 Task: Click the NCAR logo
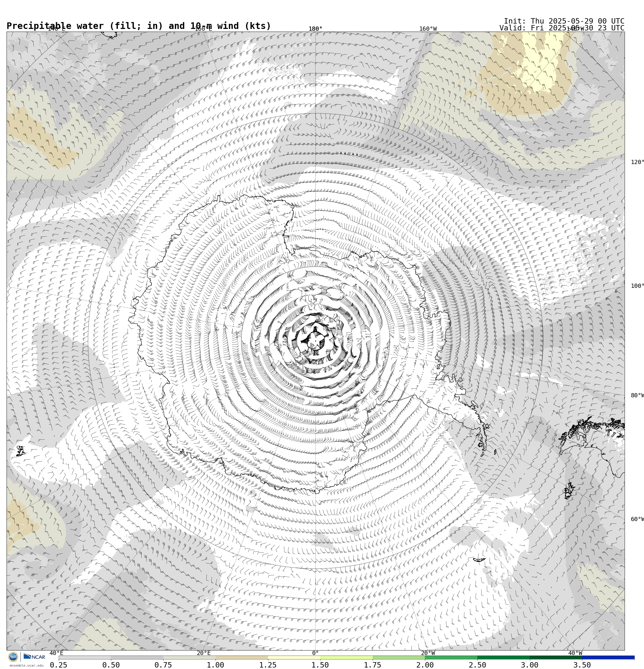(34, 657)
